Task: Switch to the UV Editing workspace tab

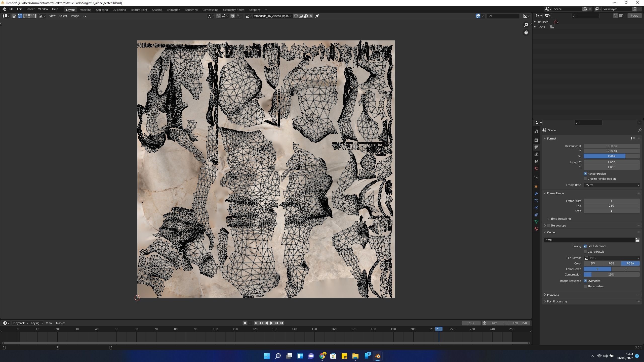Action: point(119,10)
